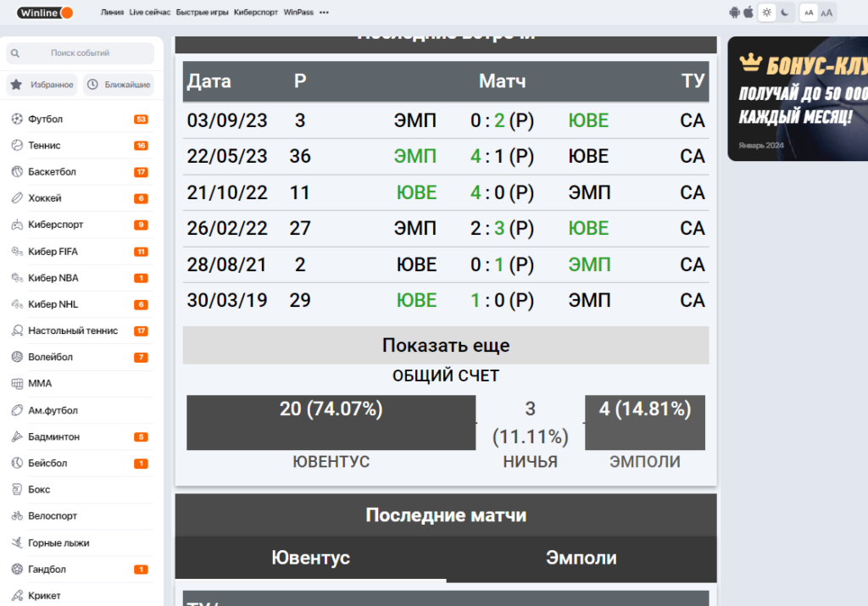Select the 22/05/23 match date
The image size is (868, 606).
(227, 157)
